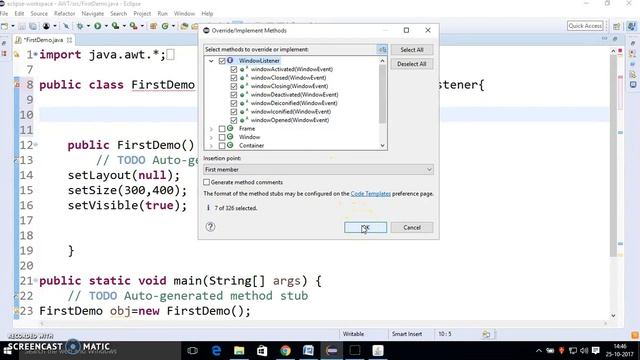Click the volume icon in system tray
Screen dimensions: 640x360
click(x=584, y=351)
